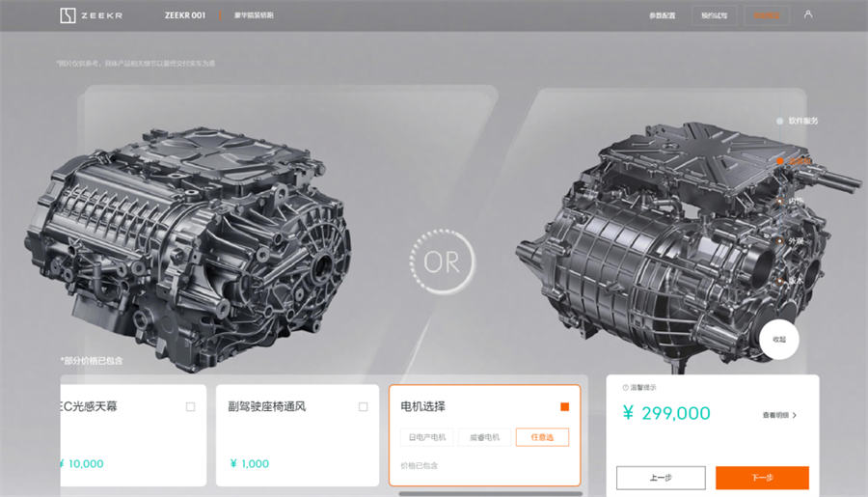868x497 pixels.
Task: Open 预约试驾 in top navigation
Action: (x=715, y=15)
